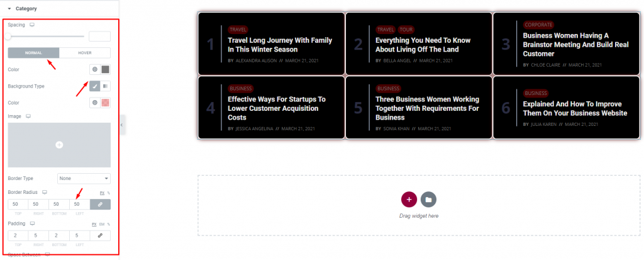Viewport: 644px width, 260px height.
Task: Open the Border Type dropdown
Action: tap(84, 179)
